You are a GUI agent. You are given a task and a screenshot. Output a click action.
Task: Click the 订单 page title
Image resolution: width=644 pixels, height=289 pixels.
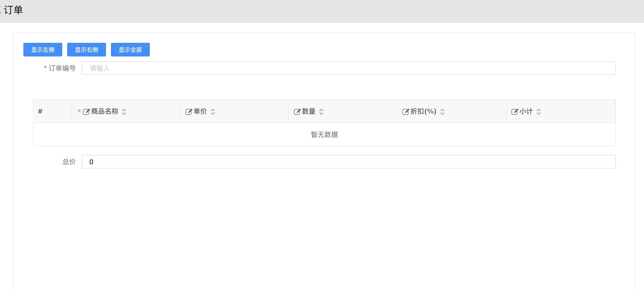point(14,10)
